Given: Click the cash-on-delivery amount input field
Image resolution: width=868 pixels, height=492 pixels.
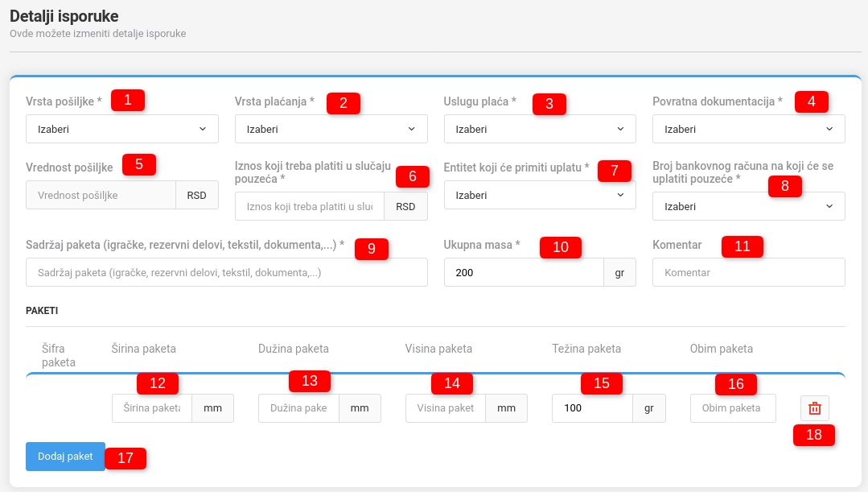Looking at the screenshot, I should point(310,206).
